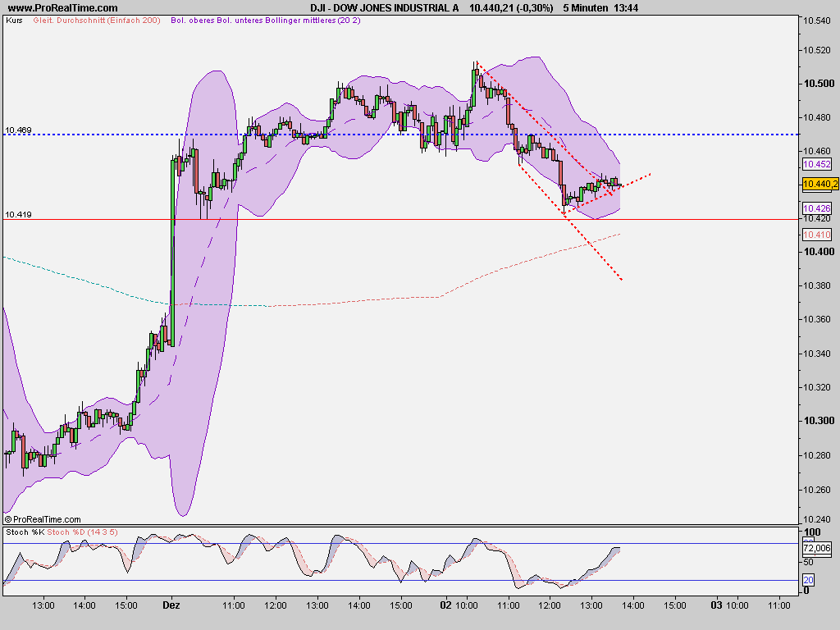The height and width of the screenshot is (630, 840).
Task: Click the 10.280 price axis label
Action: tap(816, 455)
